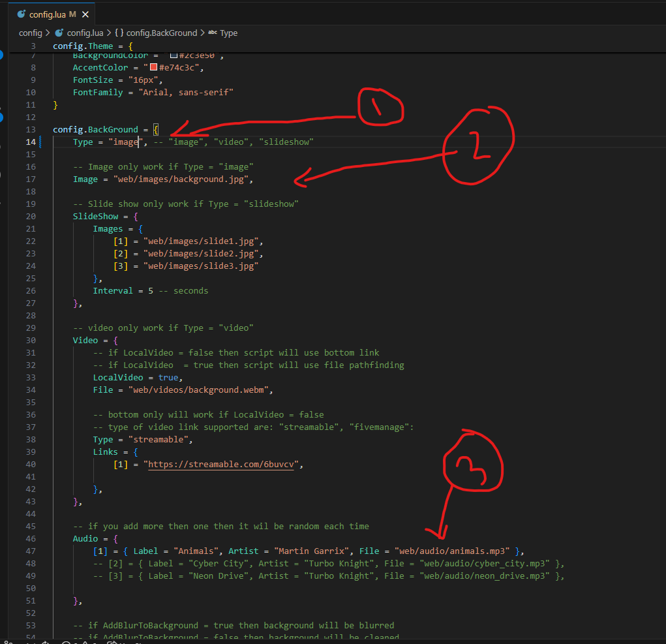The height and width of the screenshot is (644, 666).
Task: Click the #2c3e50 BackgroundColor swatch
Action: 174,55
